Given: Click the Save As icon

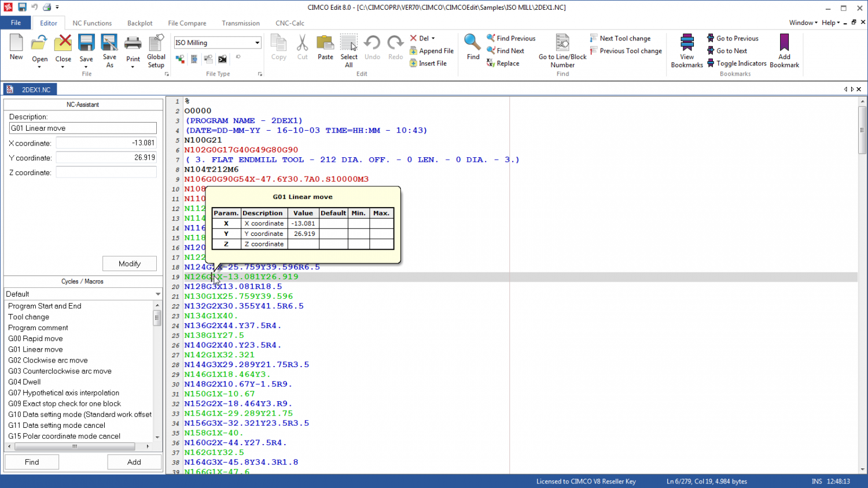Looking at the screenshot, I should [109, 43].
